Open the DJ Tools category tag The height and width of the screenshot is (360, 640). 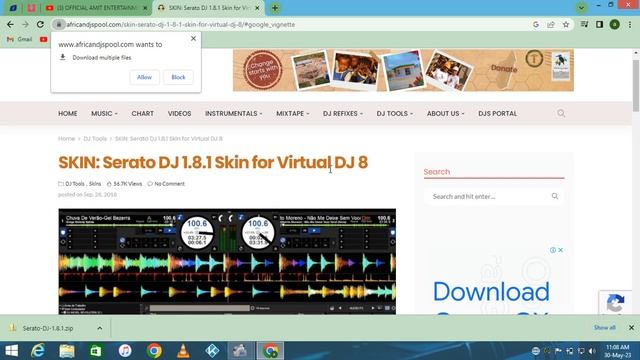[75, 184]
